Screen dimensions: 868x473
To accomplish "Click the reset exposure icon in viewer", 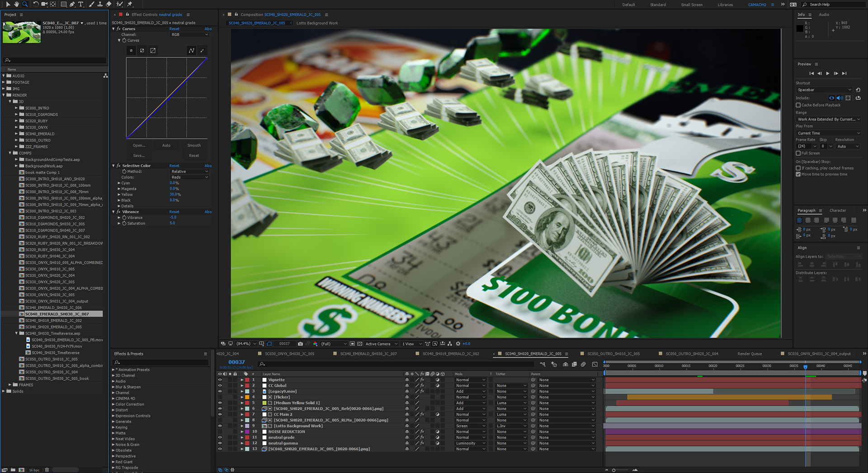I will tap(458, 344).
